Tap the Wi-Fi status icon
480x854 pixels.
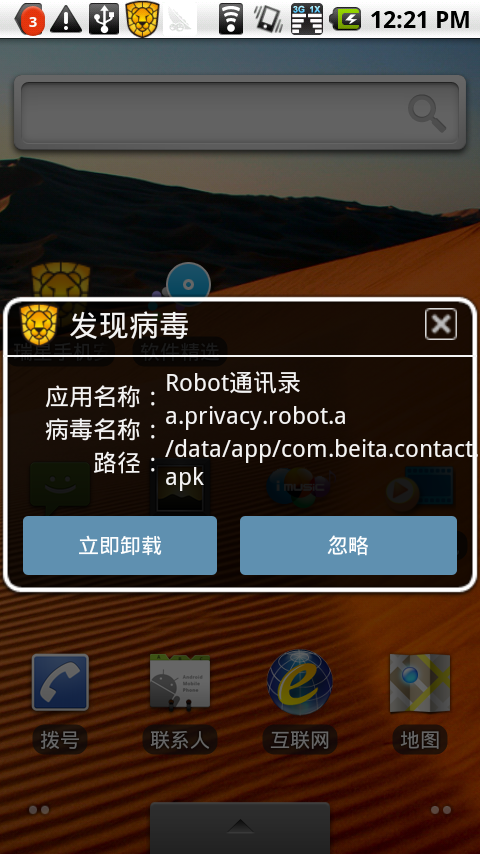231,19
